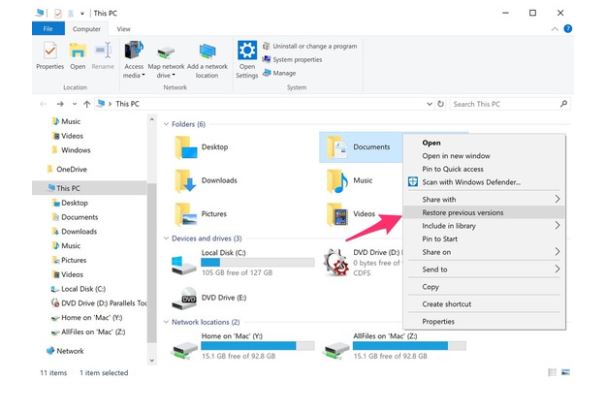Click the Rename ribbon icon
The image size is (605, 398).
pos(103,51)
